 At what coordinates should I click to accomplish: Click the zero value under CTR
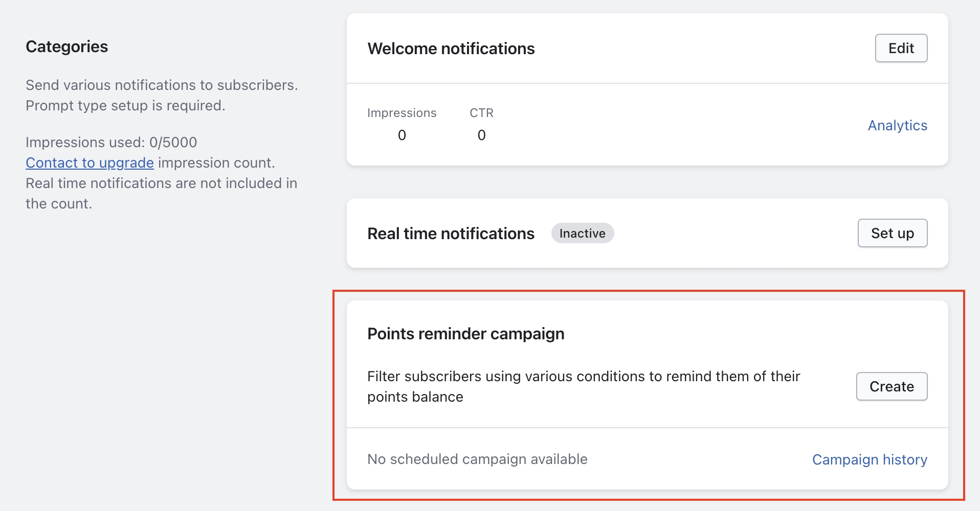481,135
